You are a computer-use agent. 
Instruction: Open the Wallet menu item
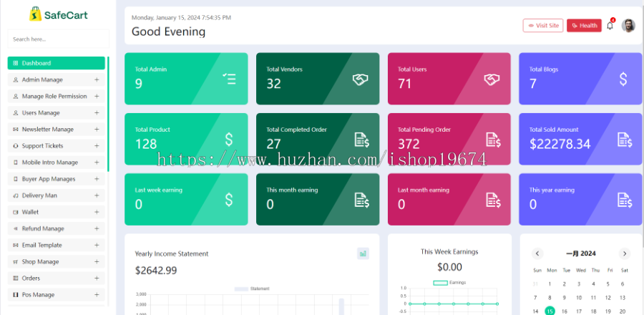point(57,212)
